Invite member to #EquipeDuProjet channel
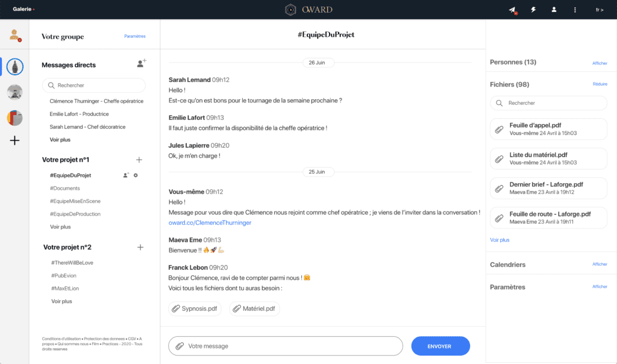The image size is (617, 364). click(126, 175)
